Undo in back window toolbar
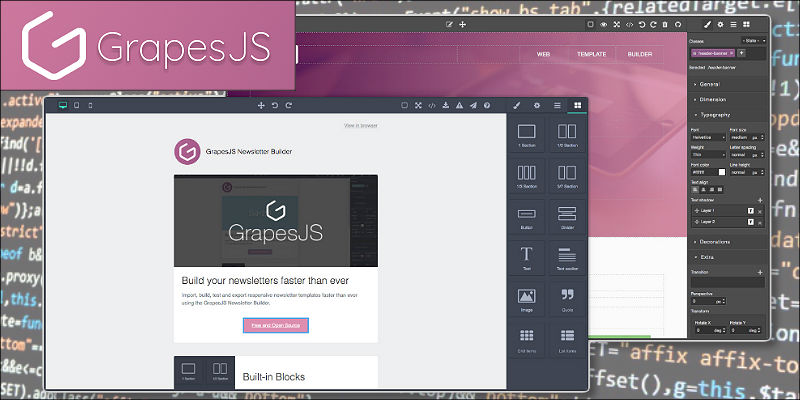Viewport: 800px width, 400px height. pyautogui.click(x=642, y=24)
